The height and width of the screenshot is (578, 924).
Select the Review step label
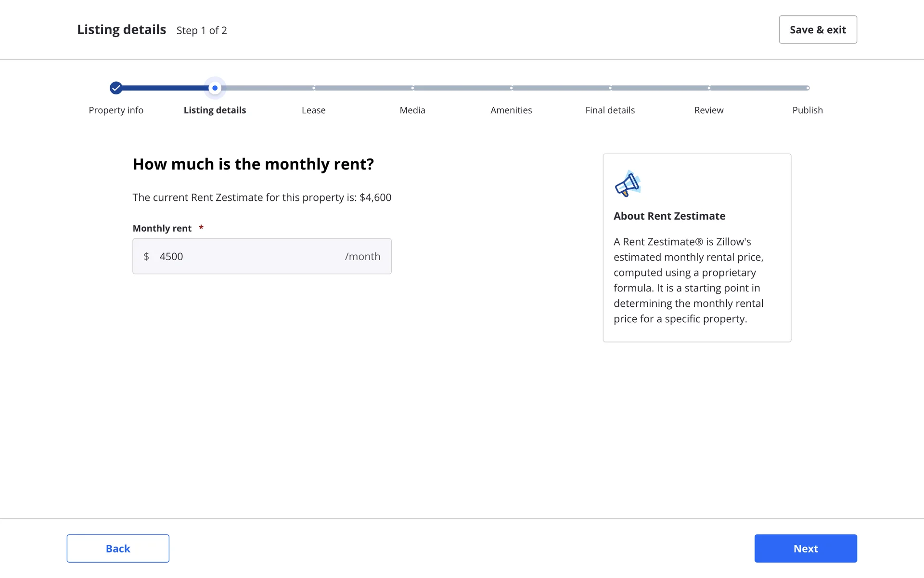tap(709, 110)
